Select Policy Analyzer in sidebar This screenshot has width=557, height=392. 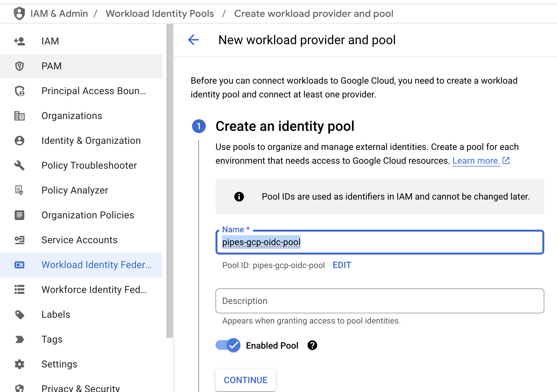coord(81,190)
